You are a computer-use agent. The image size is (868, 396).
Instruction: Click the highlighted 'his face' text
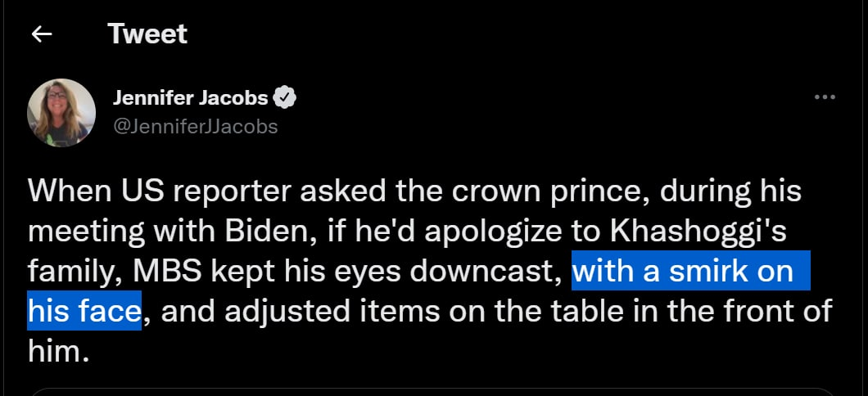point(84,310)
